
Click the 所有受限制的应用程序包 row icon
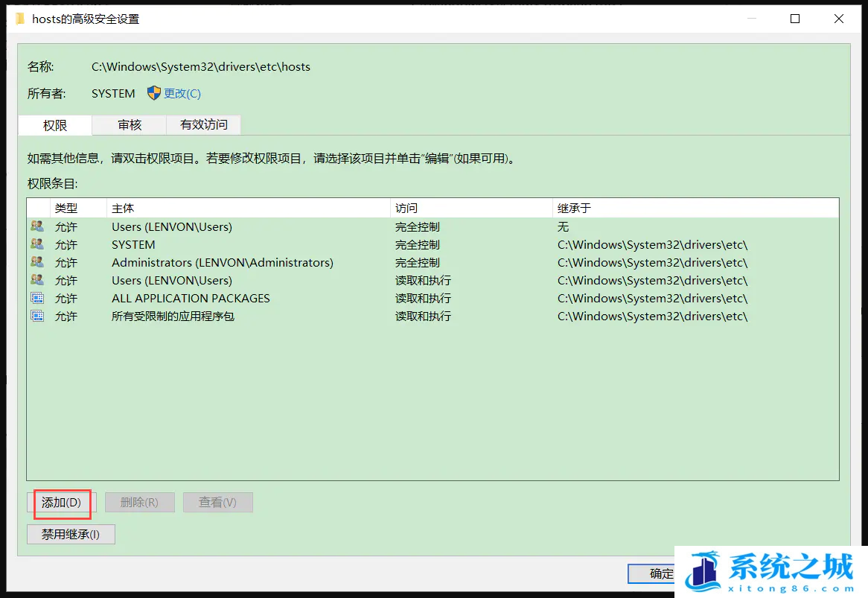tap(36, 316)
